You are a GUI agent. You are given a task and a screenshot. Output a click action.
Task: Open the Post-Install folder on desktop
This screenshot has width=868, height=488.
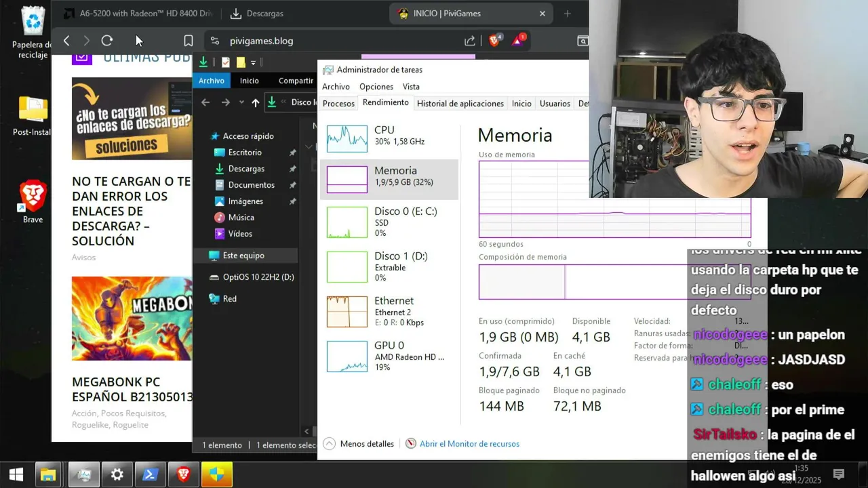(33, 115)
